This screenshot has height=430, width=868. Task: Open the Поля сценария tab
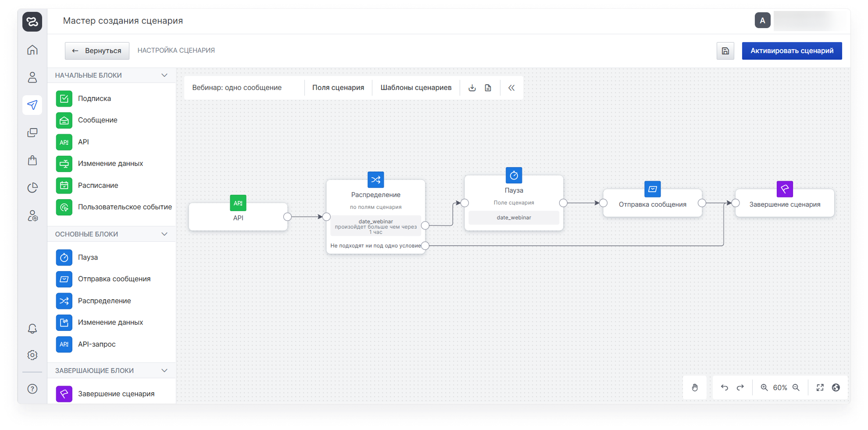point(338,88)
